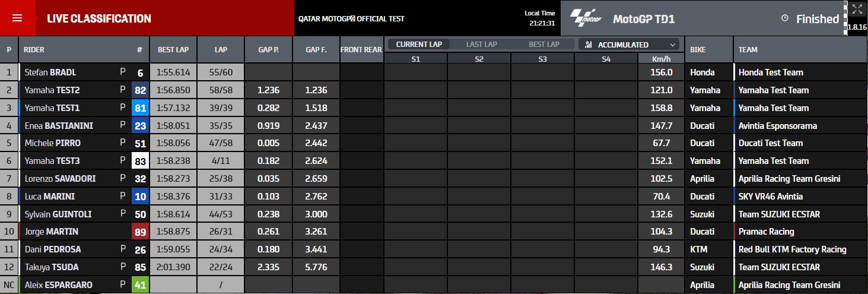Click green number 41 badge

tap(140, 285)
